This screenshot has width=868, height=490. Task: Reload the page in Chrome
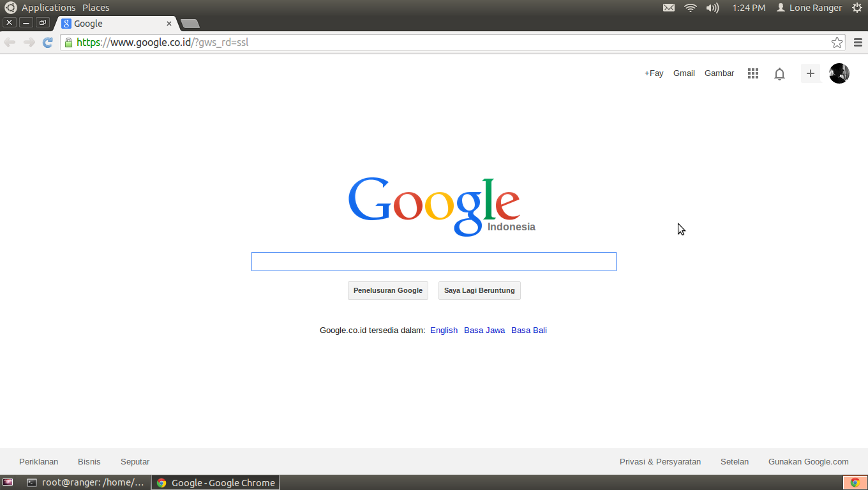pyautogui.click(x=47, y=42)
